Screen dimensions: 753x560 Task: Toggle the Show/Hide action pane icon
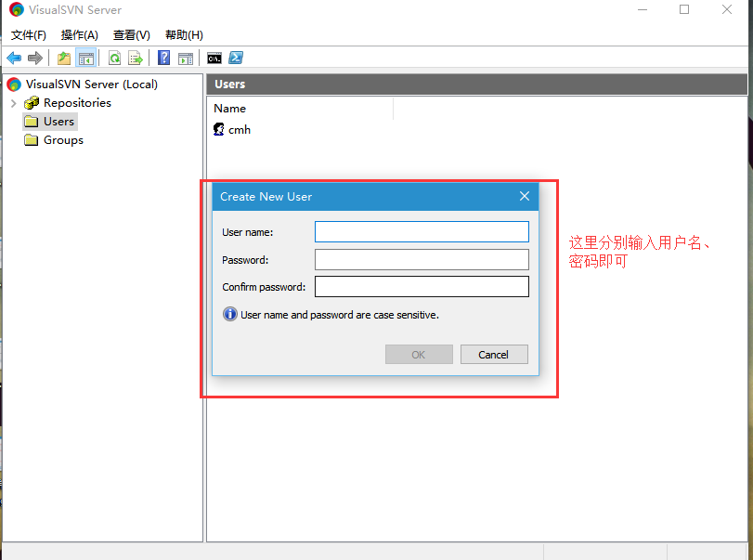(x=186, y=59)
